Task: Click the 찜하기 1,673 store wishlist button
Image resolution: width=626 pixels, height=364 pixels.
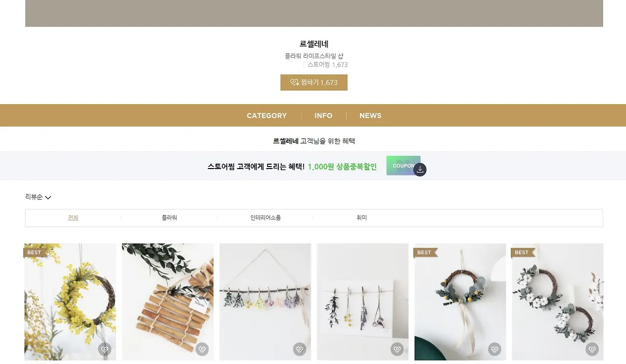Action: [x=314, y=83]
